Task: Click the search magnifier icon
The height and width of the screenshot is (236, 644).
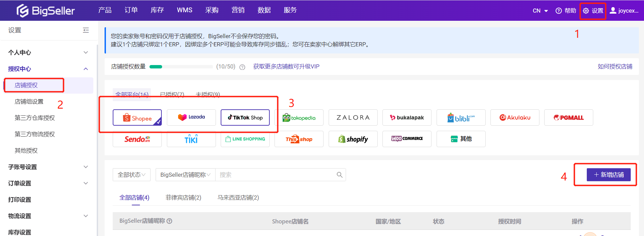Action: (340, 175)
